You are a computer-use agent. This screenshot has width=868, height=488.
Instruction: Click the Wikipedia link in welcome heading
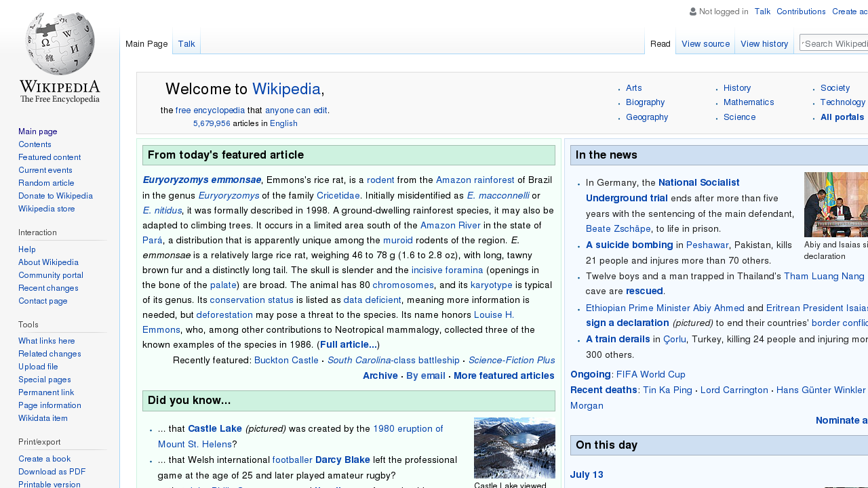click(286, 89)
